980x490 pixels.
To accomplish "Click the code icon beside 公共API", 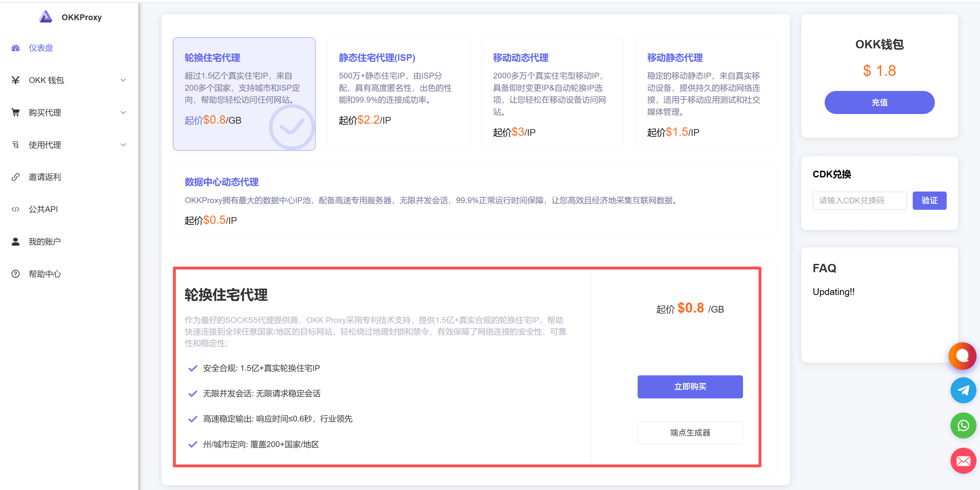I will pyautogui.click(x=16, y=209).
